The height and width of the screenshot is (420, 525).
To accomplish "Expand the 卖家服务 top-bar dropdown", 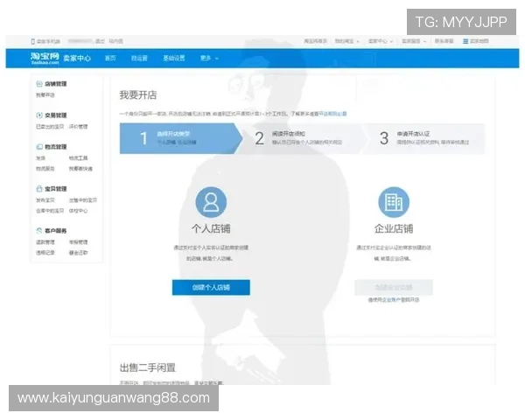I will coord(414,41).
